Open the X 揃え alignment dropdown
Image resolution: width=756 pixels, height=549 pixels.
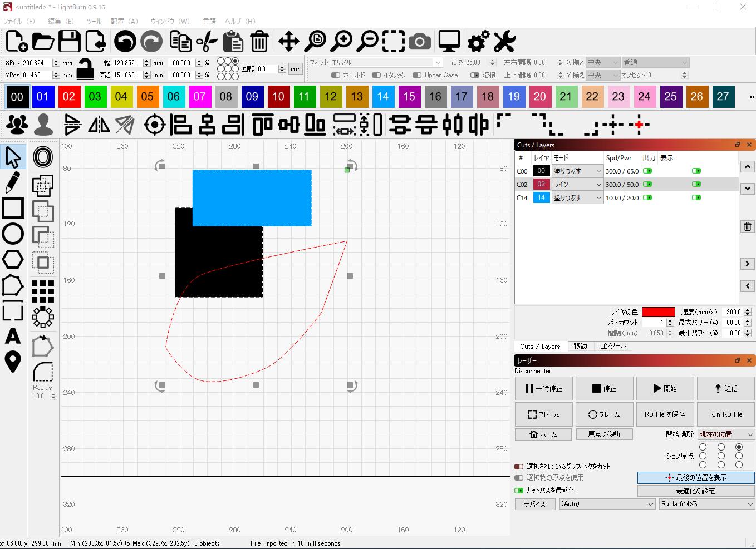[x=603, y=62]
